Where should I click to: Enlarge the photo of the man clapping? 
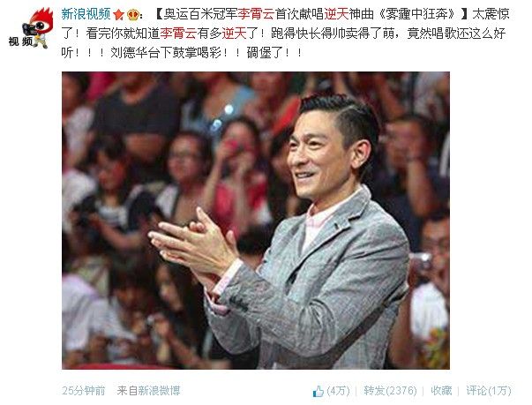(256, 220)
